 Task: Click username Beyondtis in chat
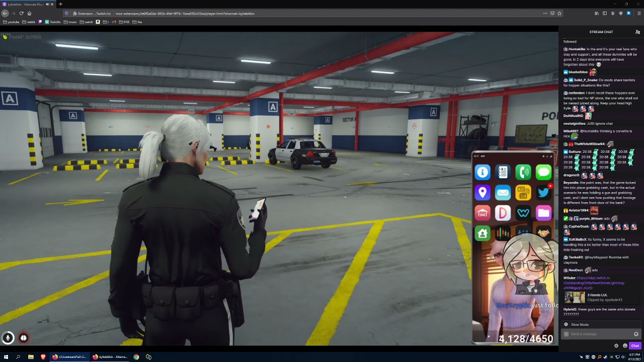click(572, 183)
